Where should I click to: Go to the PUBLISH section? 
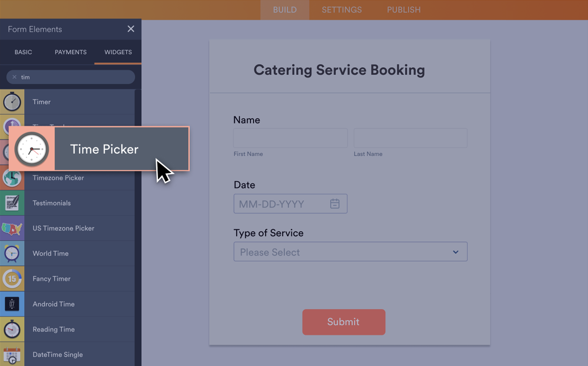pos(404,10)
